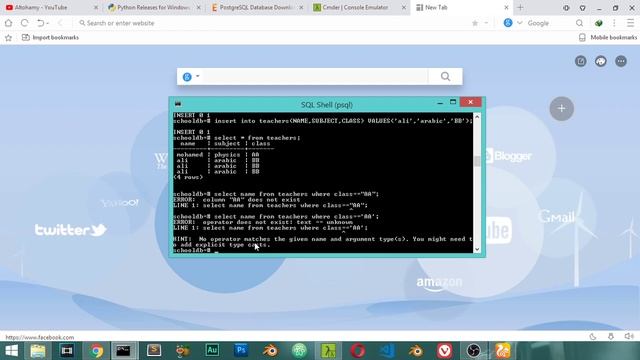
Task: Click the magnifier in the toolbar search box
Action: (x=579, y=23)
